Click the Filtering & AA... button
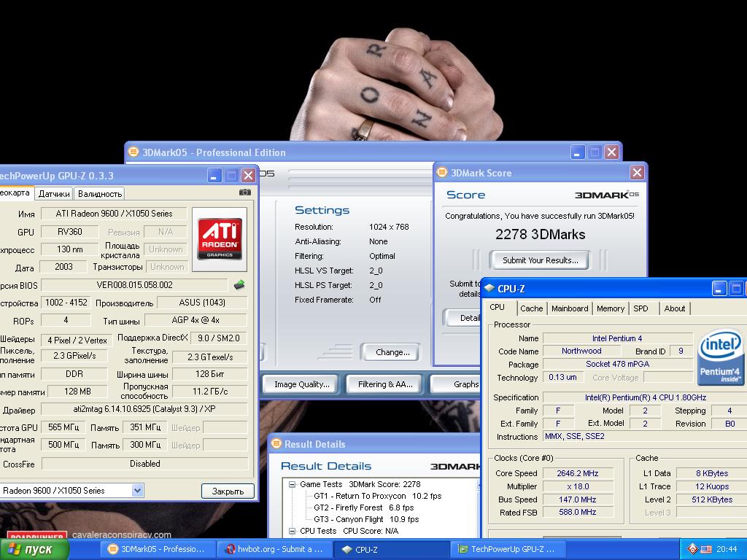The width and height of the screenshot is (747, 560). [385, 385]
